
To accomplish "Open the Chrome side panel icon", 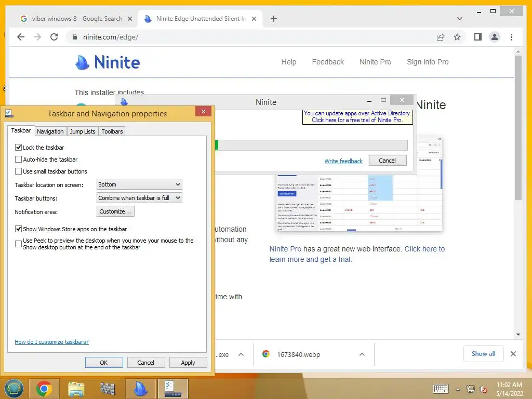I will tap(478, 37).
